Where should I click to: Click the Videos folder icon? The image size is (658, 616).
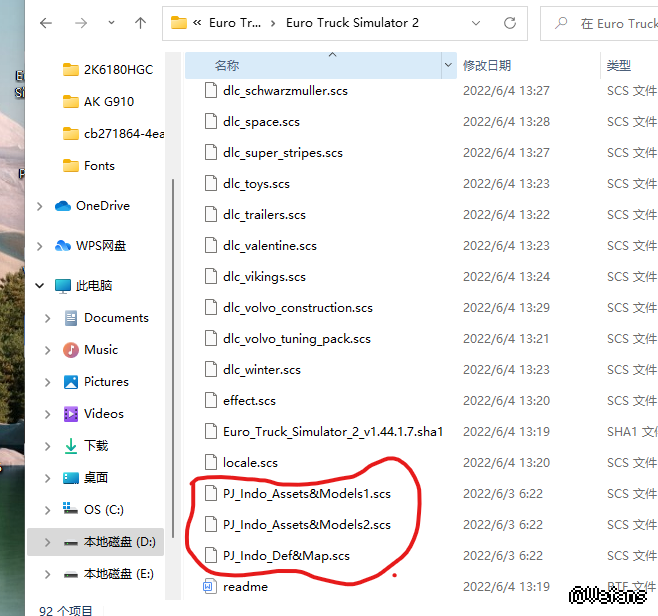(71, 414)
